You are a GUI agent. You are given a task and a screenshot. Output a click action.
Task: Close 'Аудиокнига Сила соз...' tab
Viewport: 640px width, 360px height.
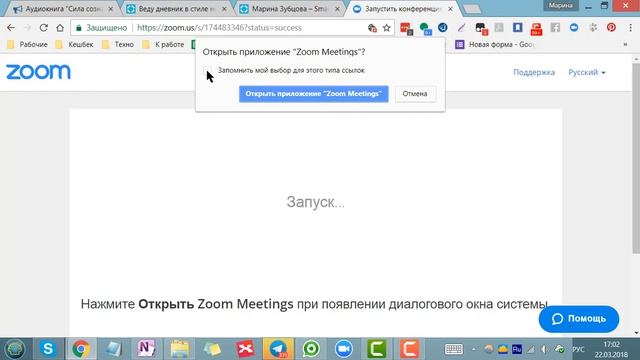pyautogui.click(x=111, y=9)
